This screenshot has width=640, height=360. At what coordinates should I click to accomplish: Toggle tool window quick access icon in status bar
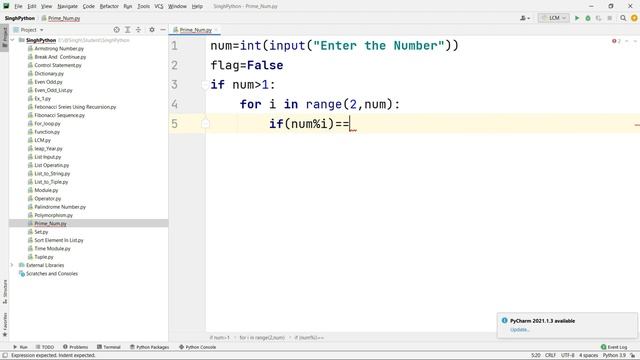click(4, 356)
